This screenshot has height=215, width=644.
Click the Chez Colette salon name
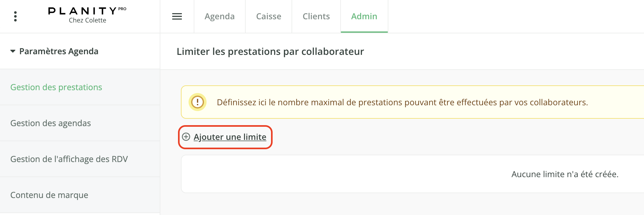tap(88, 20)
